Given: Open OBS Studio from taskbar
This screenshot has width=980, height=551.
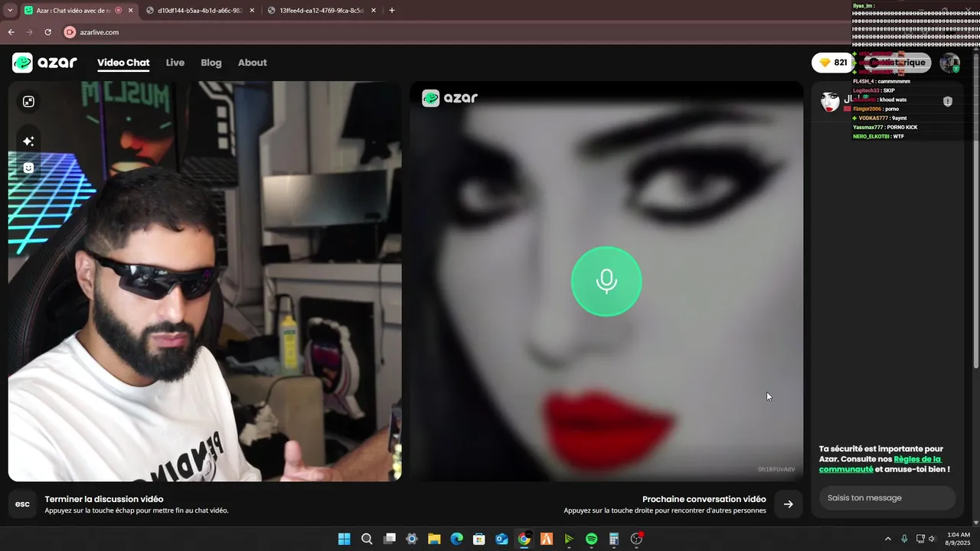Looking at the screenshot, I should coord(636,539).
